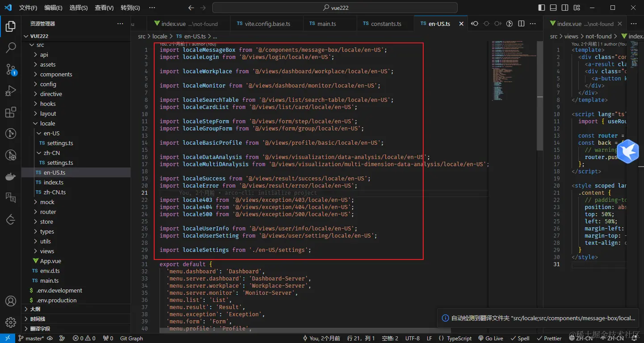Collapse the src folder
Viewport: 644px width, 343px height.
tap(76, 45)
